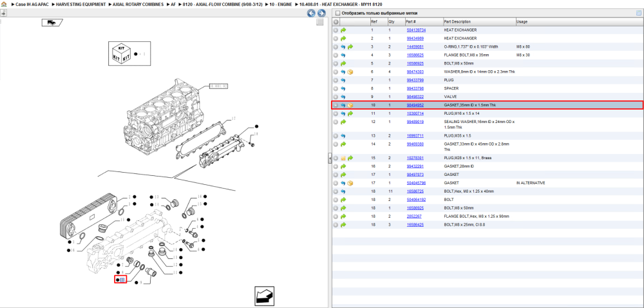The width and height of the screenshot is (644, 308).
Task: Click green arrow in GASKET 99432291 row
Action: (343, 166)
